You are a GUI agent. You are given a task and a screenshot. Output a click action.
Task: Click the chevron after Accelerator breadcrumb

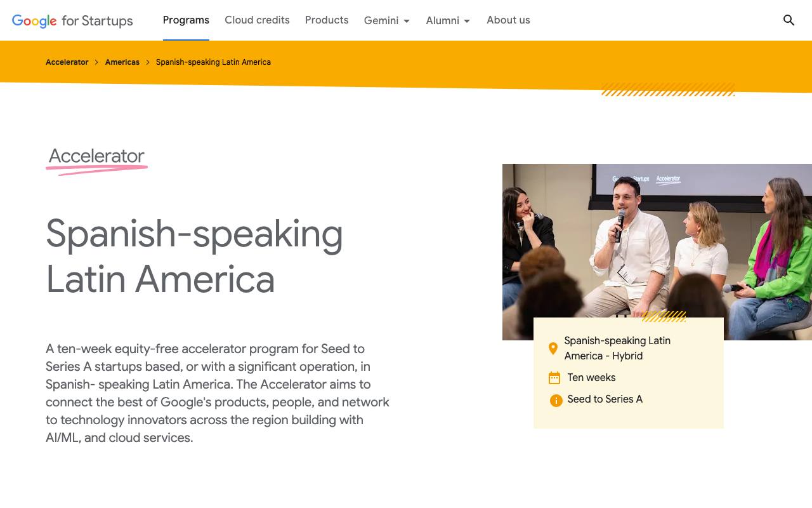click(97, 62)
